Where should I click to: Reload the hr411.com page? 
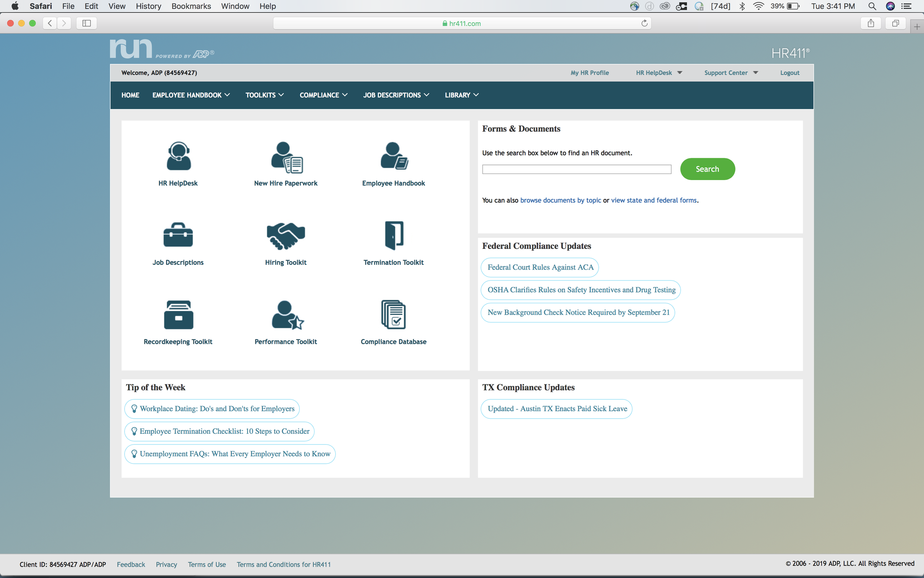click(x=644, y=23)
